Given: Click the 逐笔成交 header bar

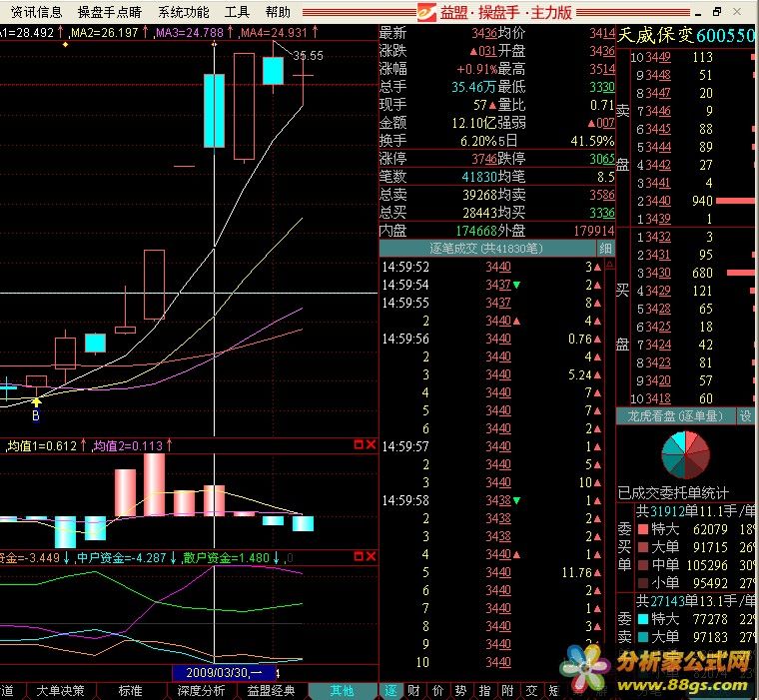Looking at the screenshot, I should pyautogui.click(x=487, y=249).
